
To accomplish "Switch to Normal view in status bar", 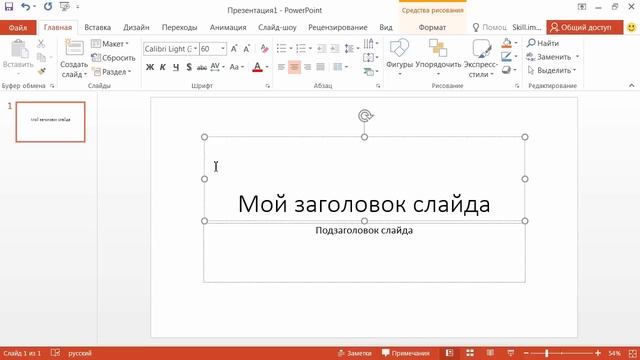I will click(449, 353).
